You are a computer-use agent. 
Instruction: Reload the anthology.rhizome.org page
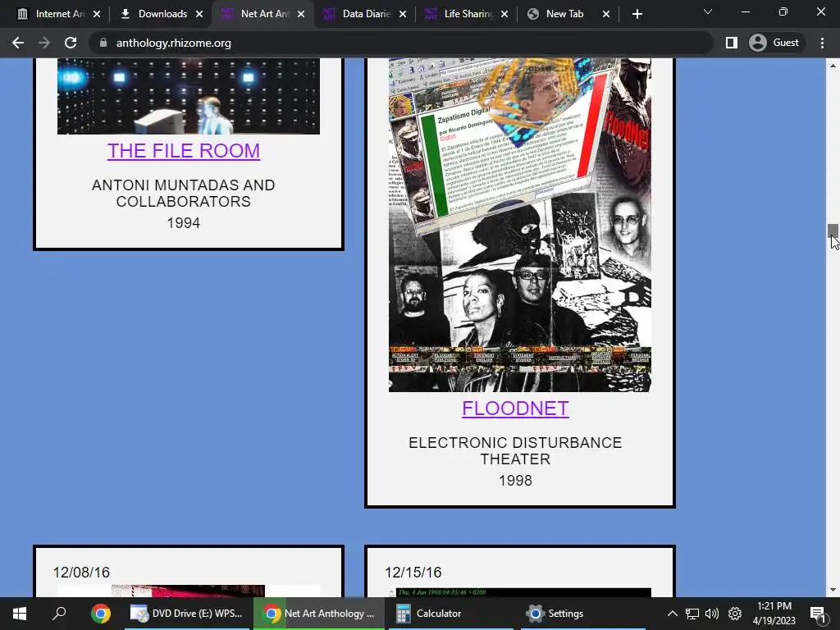pos(71,43)
